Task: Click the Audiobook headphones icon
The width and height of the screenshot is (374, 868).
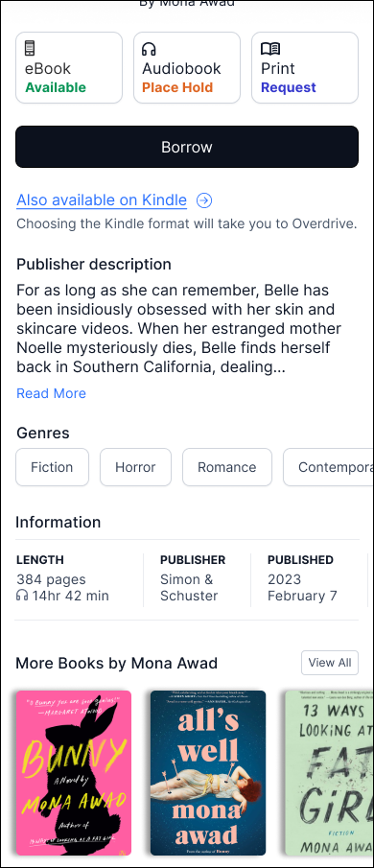Action: 149,49
